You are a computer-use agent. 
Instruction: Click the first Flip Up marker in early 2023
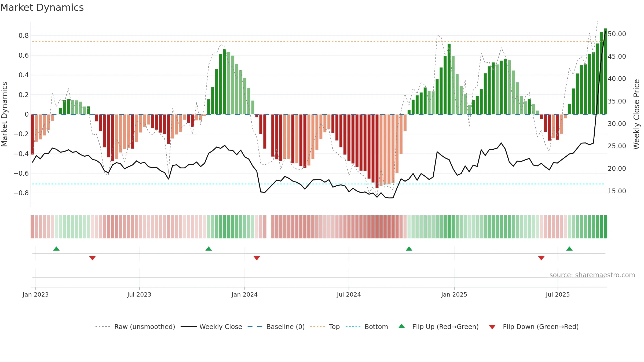[56, 249]
